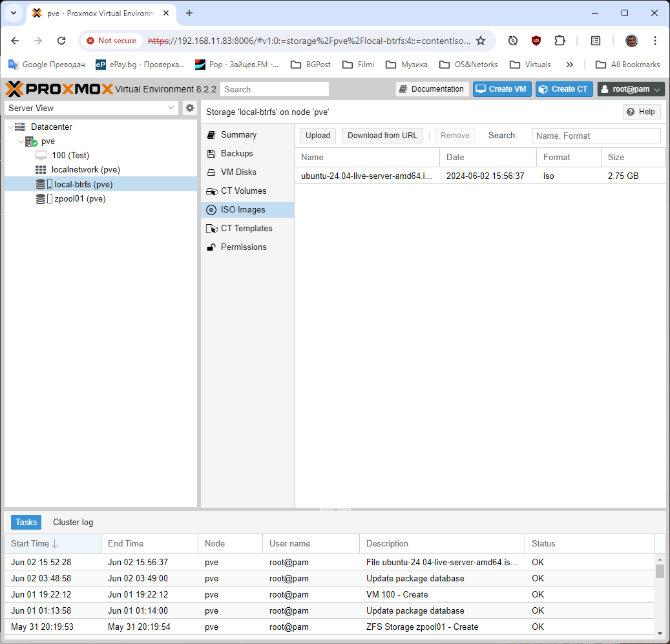Open the Summary section

tap(247, 135)
